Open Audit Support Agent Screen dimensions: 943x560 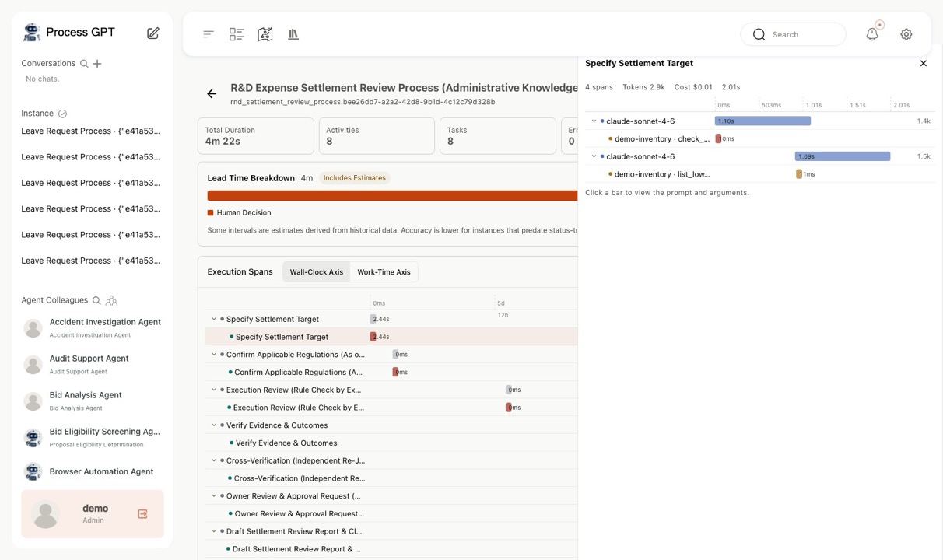(x=92, y=365)
